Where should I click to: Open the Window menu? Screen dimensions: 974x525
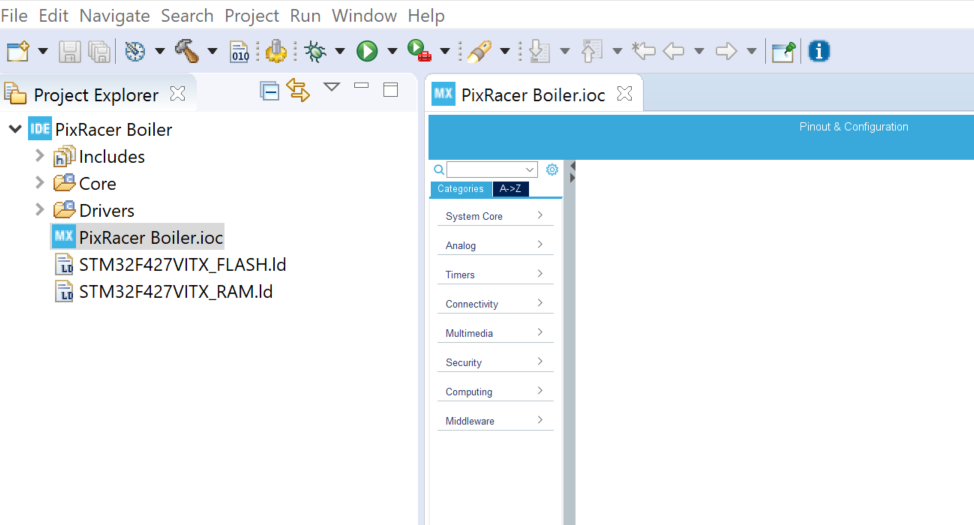pos(364,16)
